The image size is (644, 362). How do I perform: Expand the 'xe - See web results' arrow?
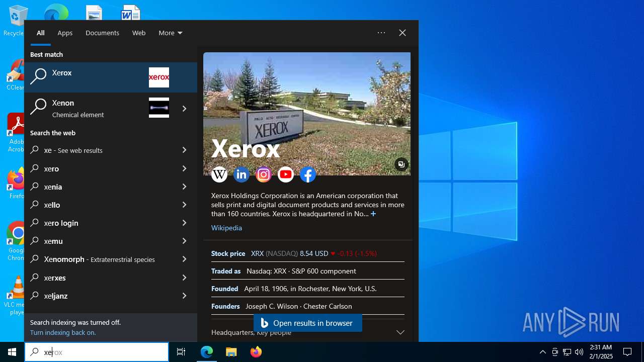[185, 150]
